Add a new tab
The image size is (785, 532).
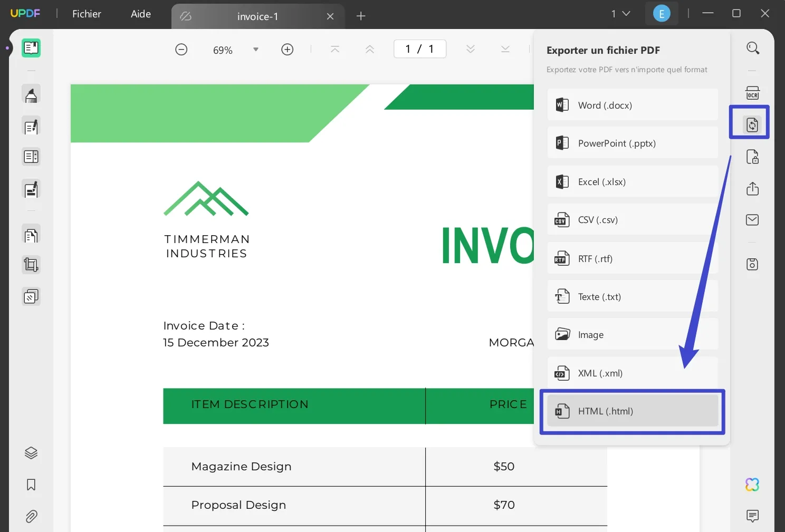click(361, 16)
